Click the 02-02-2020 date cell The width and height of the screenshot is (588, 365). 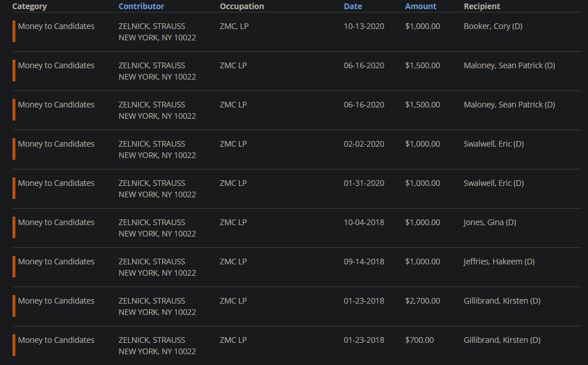(x=363, y=144)
